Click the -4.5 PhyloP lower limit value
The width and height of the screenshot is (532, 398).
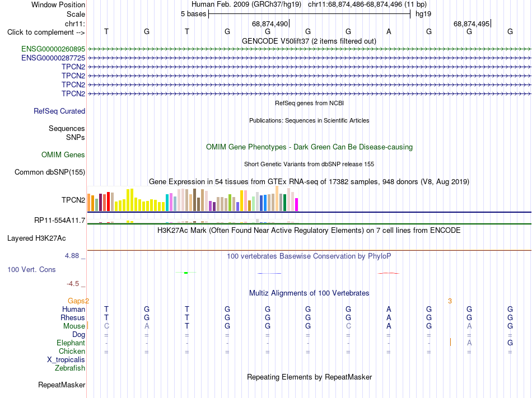point(73,284)
